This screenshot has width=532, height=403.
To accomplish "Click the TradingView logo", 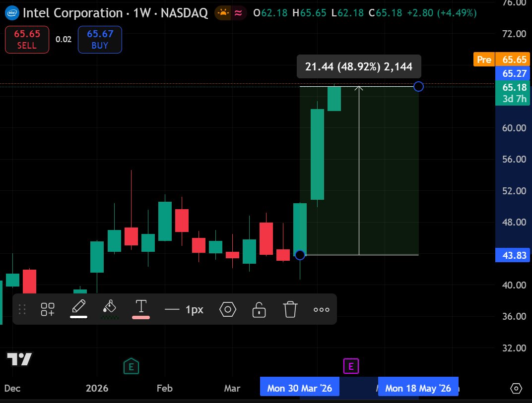I will pos(19,359).
